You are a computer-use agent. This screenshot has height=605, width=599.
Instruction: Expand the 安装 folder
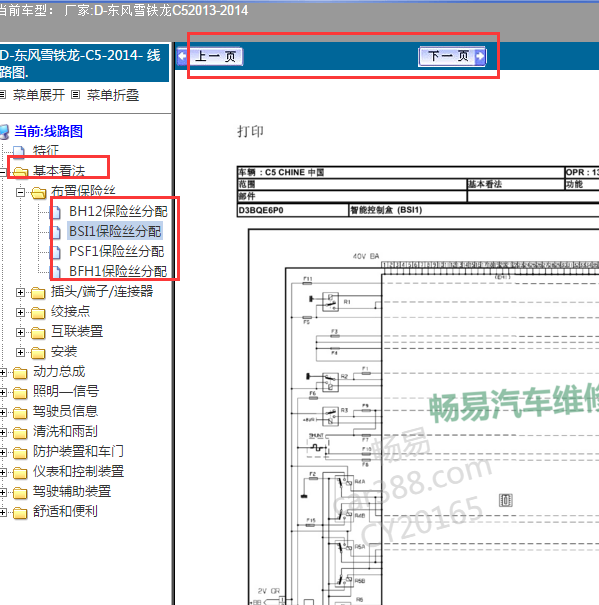(20, 353)
